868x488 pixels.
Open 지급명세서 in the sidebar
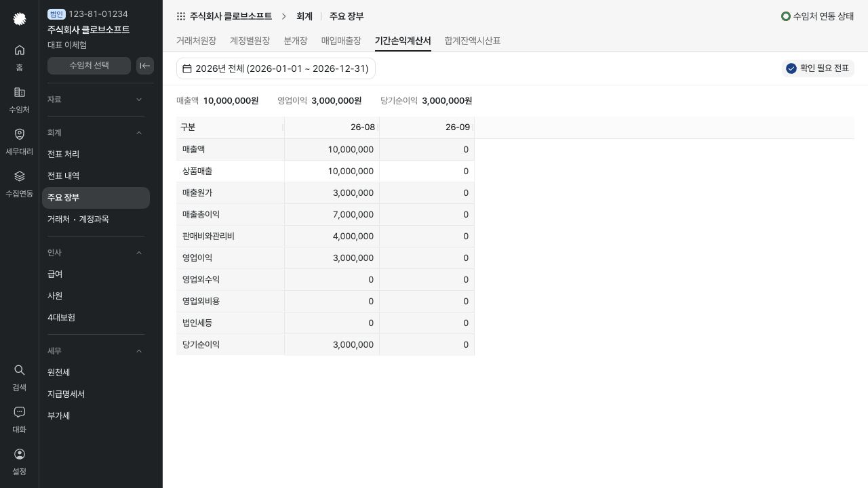point(96,394)
